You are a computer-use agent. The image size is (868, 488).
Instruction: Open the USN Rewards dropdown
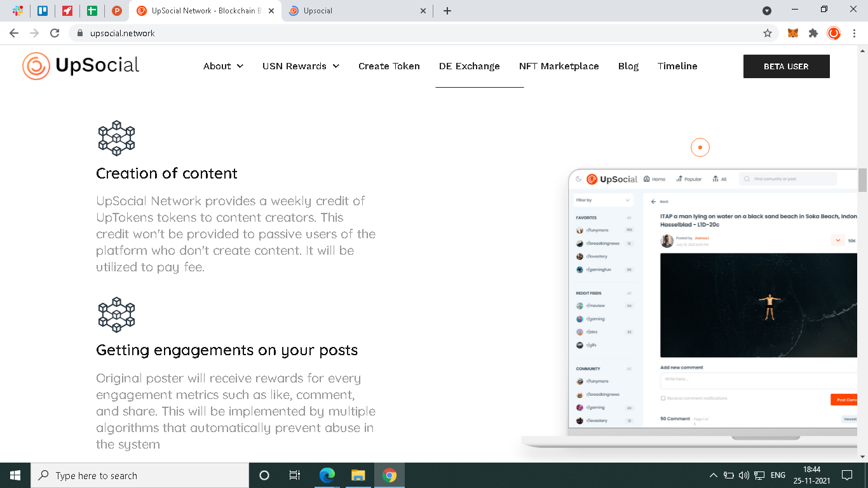[301, 66]
